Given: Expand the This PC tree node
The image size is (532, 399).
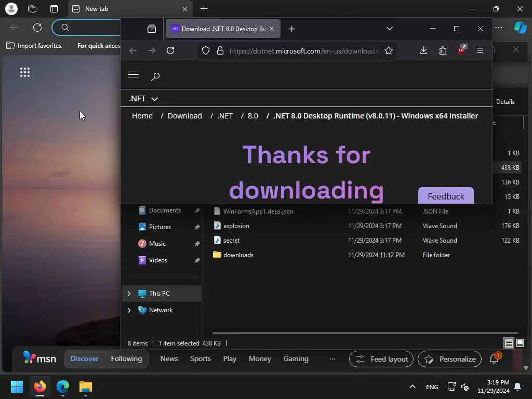Looking at the screenshot, I should coord(129,294).
